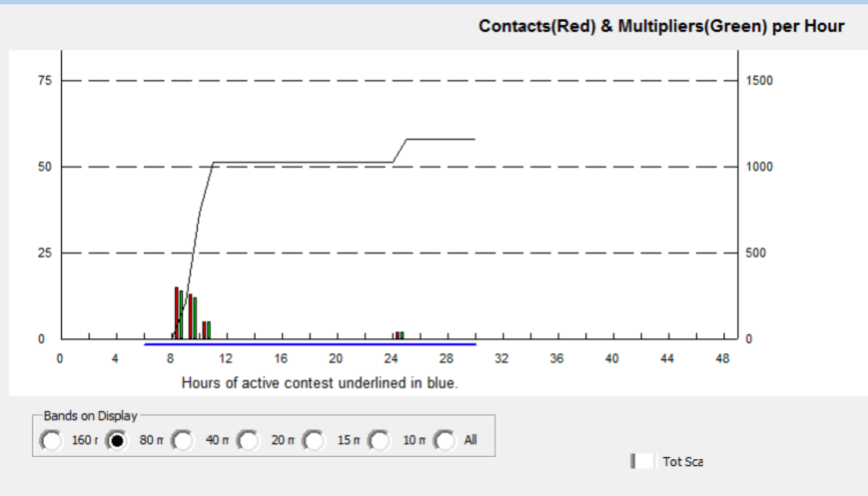Click the tallest red contacts bar
This screenshot has height=496, width=868.
pos(176,312)
